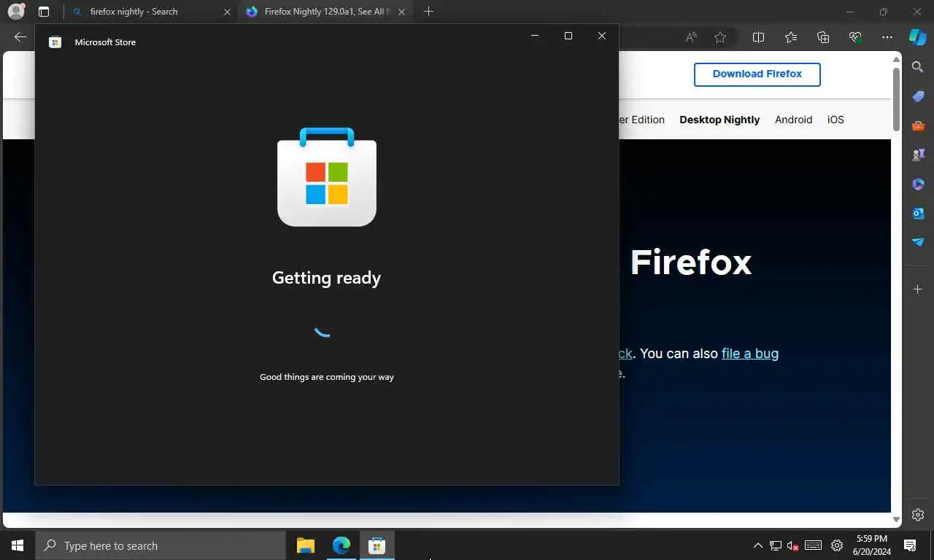Open Edge profile avatar icon

(x=16, y=12)
